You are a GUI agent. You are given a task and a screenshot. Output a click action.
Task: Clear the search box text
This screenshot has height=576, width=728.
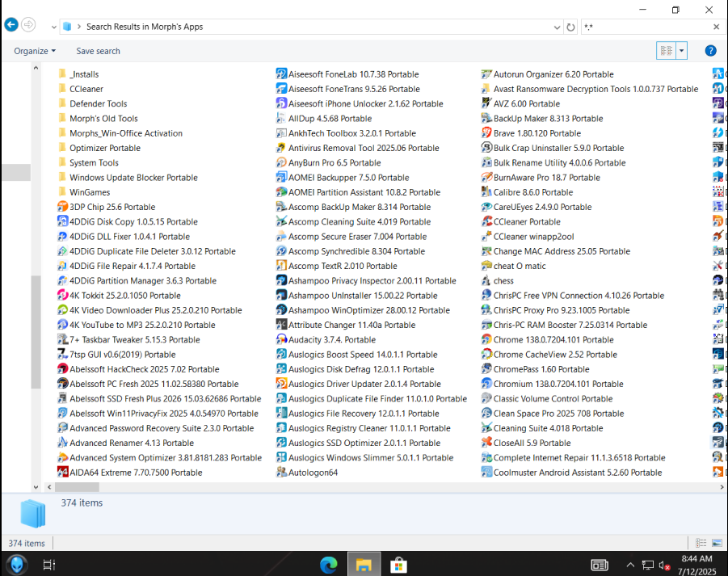[x=716, y=27]
